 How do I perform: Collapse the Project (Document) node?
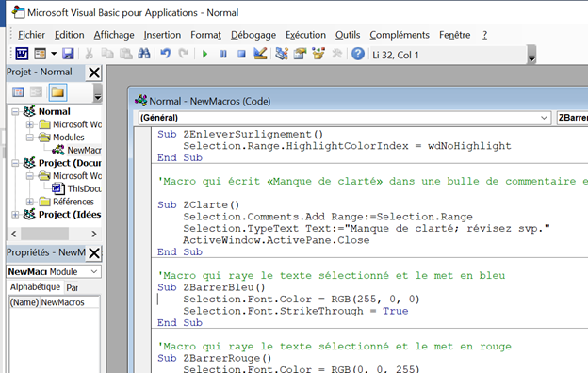pyautogui.click(x=15, y=163)
